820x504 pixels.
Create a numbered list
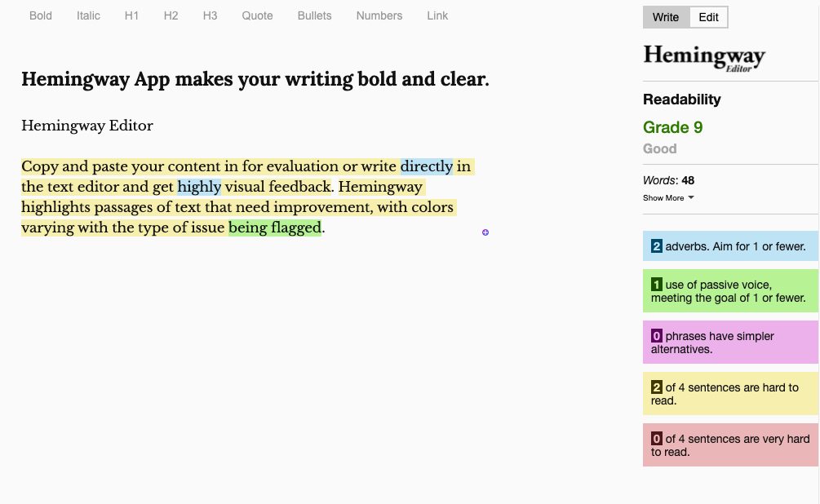[379, 15]
